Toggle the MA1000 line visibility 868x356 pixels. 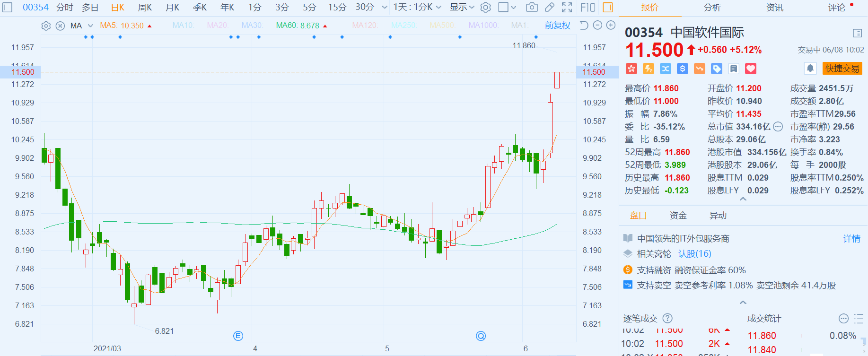coord(483,26)
